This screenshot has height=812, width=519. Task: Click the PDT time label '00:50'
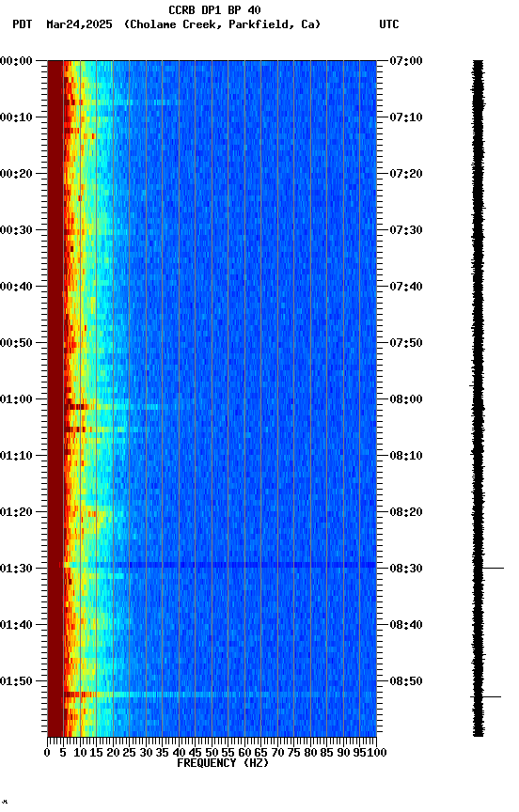pyautogui.click(x=16, y=343)
